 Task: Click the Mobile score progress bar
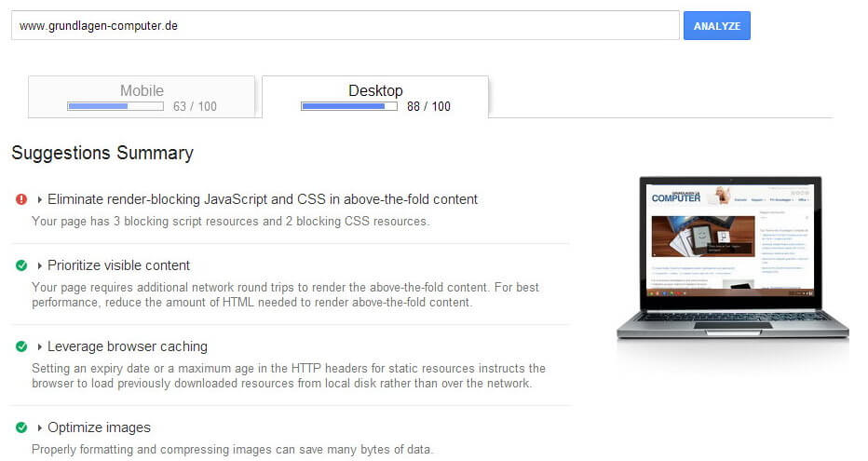point(115,106)
